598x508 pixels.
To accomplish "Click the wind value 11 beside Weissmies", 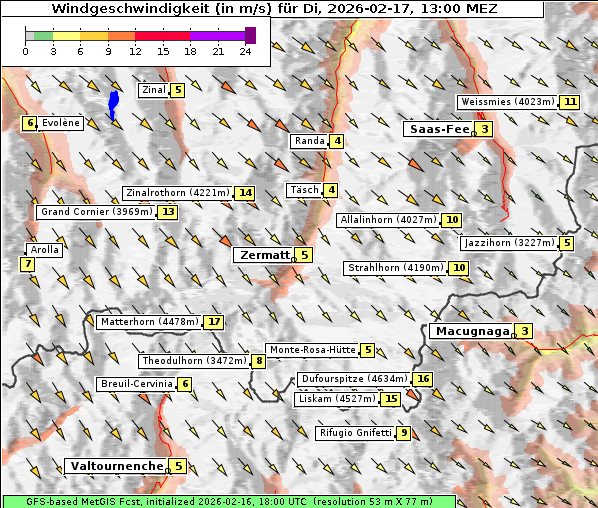I will click(x=570, y=102).
